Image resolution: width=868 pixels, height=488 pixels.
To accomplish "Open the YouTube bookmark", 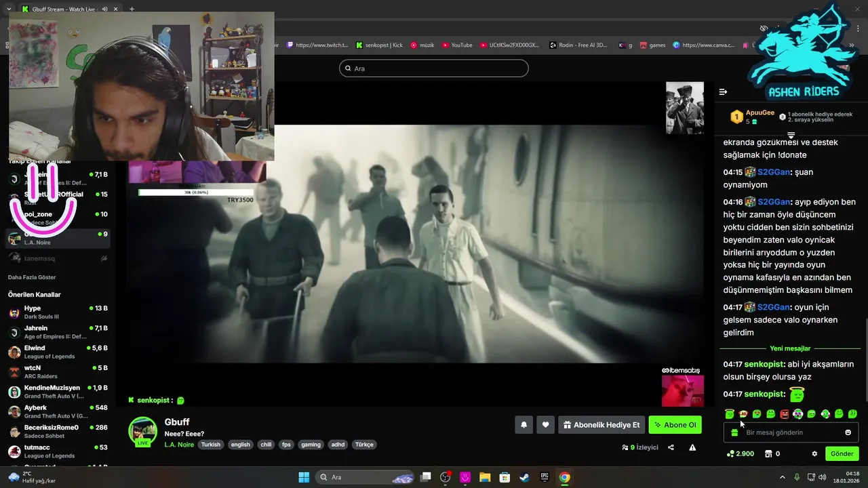I will click(x=457, y=45).
